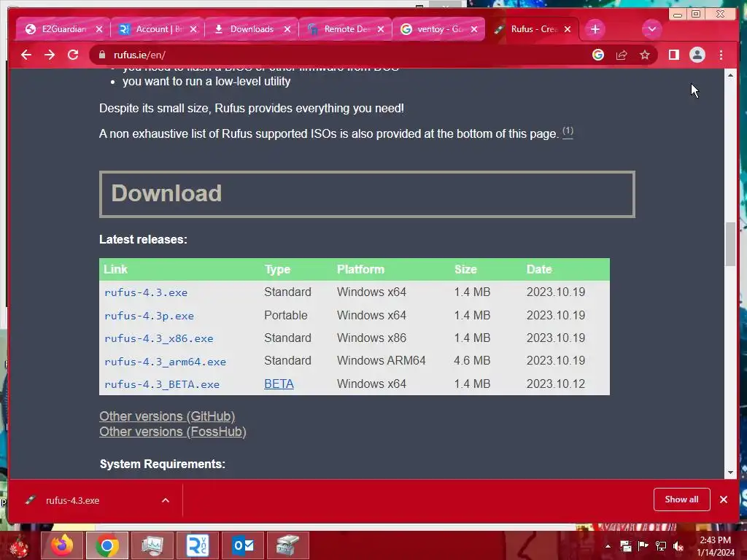The width and height of the screenshot is (747, 560).
Task: Close the Rufus tab
Action: tap(568, 29)
